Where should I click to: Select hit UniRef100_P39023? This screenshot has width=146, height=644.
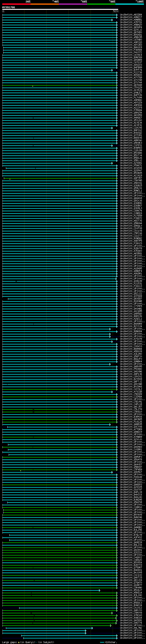point(131,243)
